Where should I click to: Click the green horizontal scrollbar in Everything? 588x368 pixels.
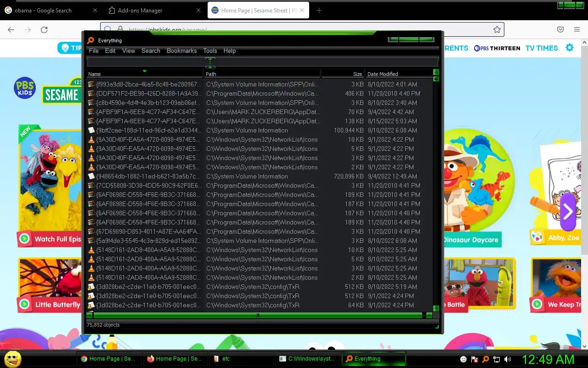(258, 315)
